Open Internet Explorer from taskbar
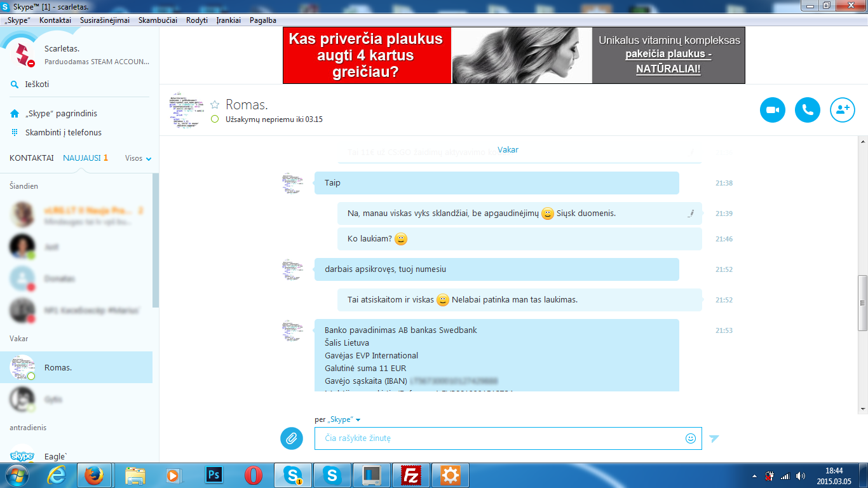The width and height of the screenshot is (868, 488). [57, 475]
